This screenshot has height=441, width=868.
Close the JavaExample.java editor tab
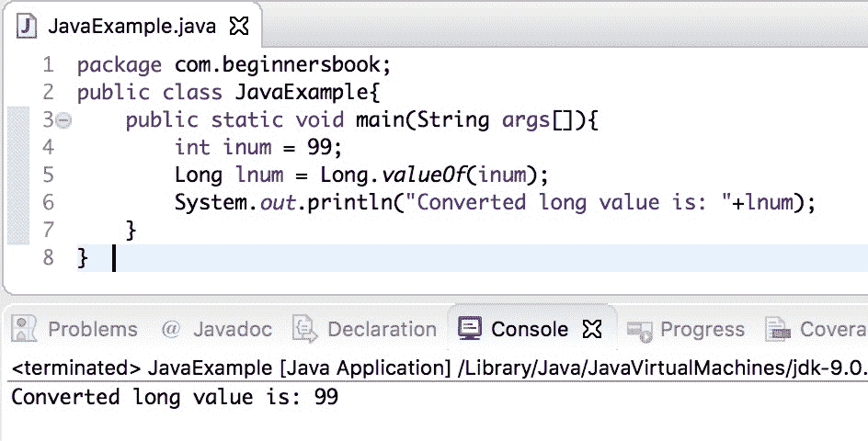239,26
